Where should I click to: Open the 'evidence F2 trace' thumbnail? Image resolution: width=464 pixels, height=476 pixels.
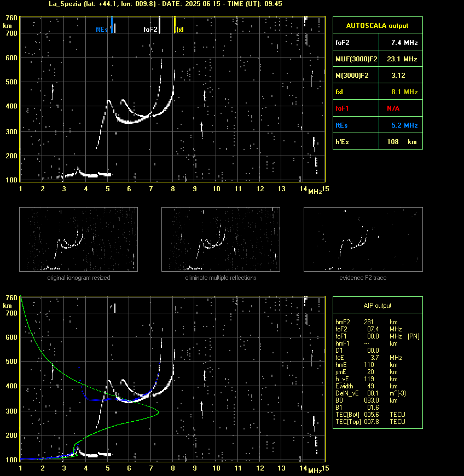pyautogui.click(x=363, y=239)
